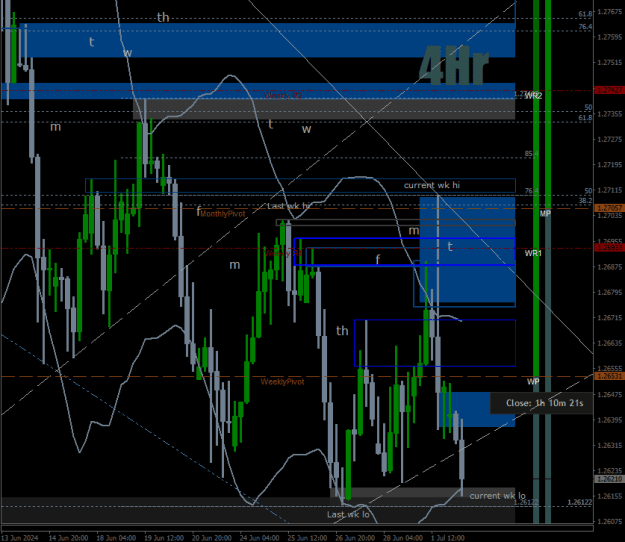
Task: Click the 1.26715 price axis value
Action: pyautogui.click(x=610, y=318)
